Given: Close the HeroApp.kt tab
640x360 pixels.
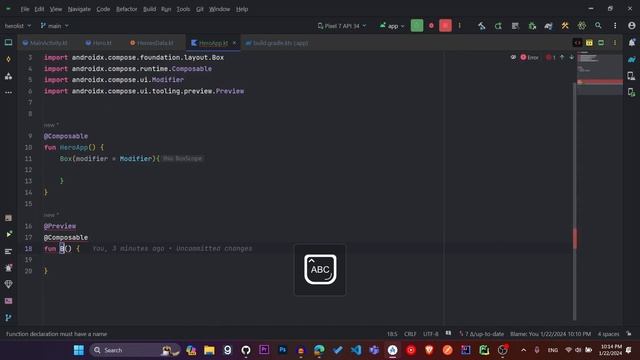Looking at the screenshot, I should (234, 43).
